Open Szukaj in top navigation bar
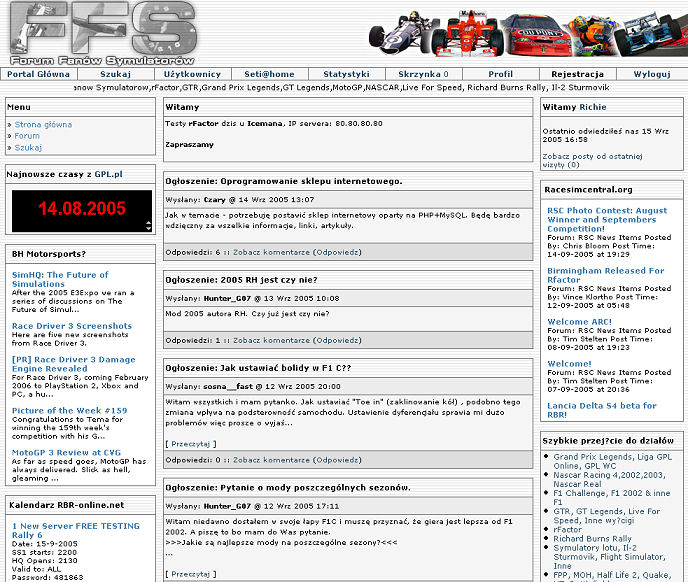The height and width of the screenshot is (582, 688). pos(115,74)
